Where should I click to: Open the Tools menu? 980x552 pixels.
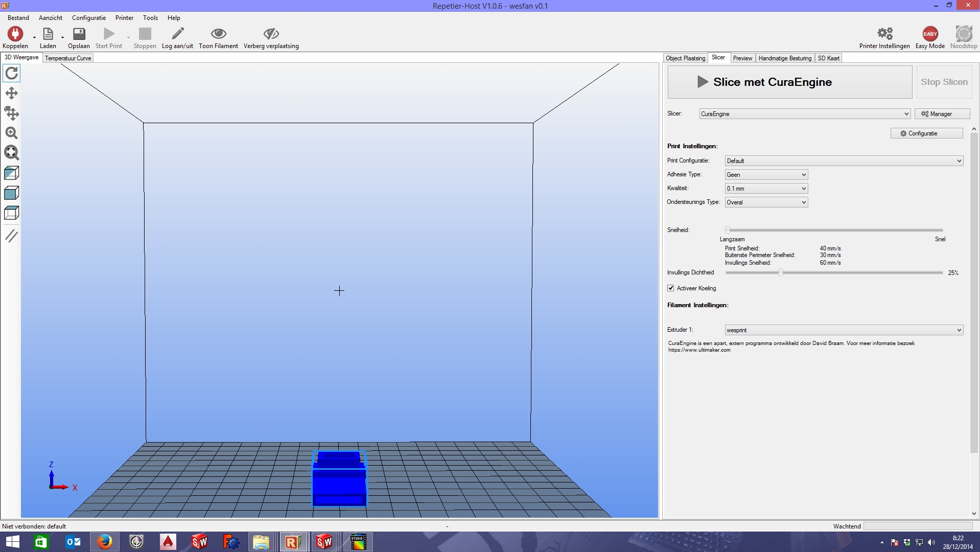[150, 18]
